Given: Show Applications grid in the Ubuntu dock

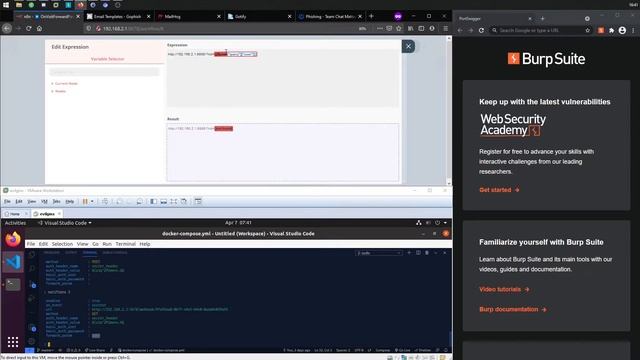Looking at the screenshot, I should pyautogui.click(x=13, y=342).
